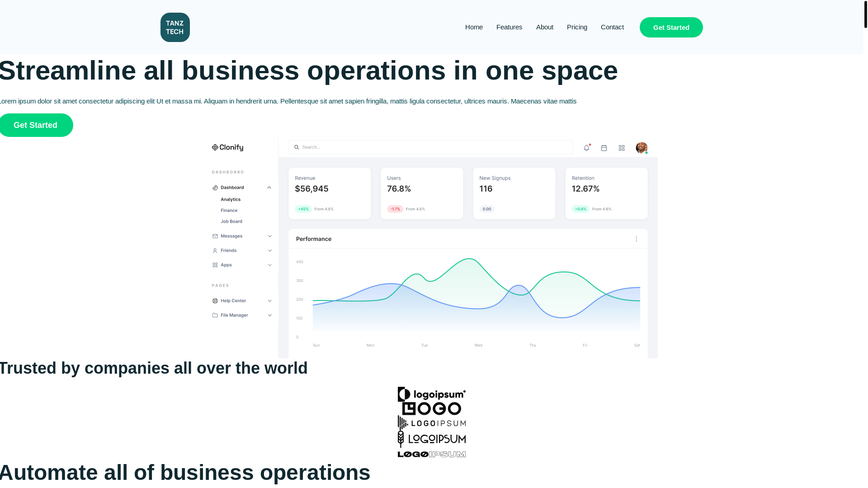Focus the dashboard Search field
Screen dimensions: 868x488
[x=430, y=147]
